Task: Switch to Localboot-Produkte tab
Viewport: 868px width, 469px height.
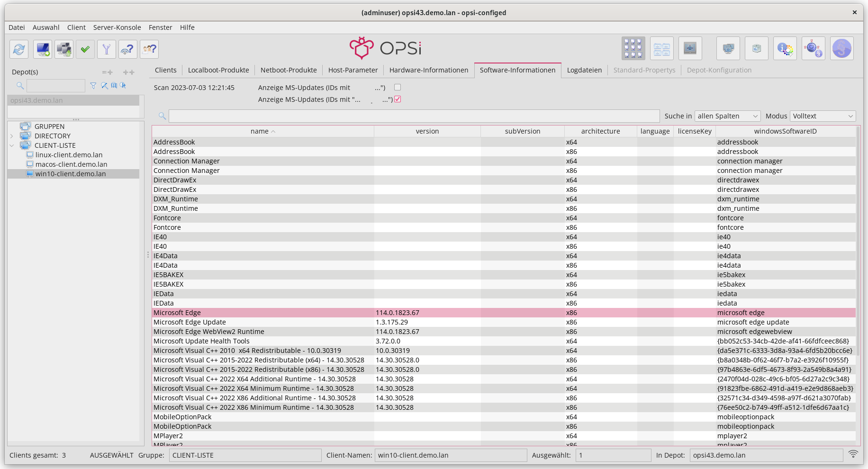Action: [218, 70]
